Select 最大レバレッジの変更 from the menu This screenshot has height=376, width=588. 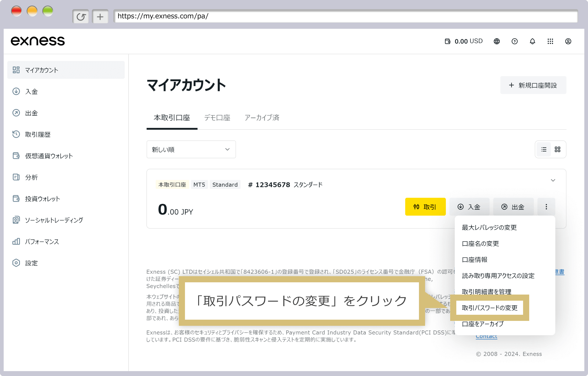tap(505, 227)
